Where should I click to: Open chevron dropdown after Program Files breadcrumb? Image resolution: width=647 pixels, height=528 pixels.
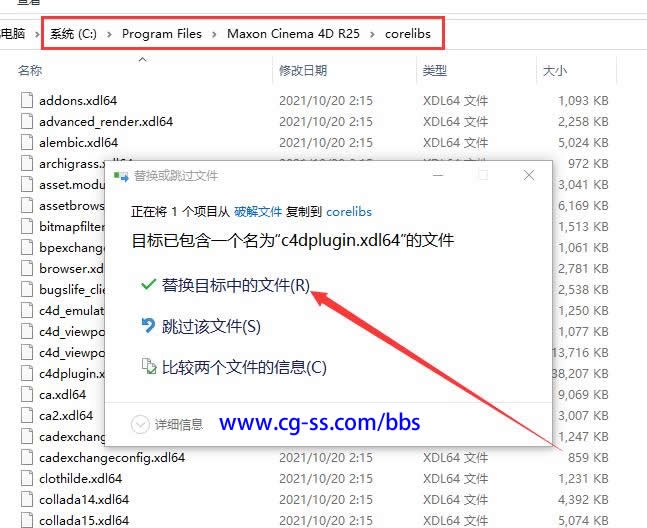[x=214, y=34]
